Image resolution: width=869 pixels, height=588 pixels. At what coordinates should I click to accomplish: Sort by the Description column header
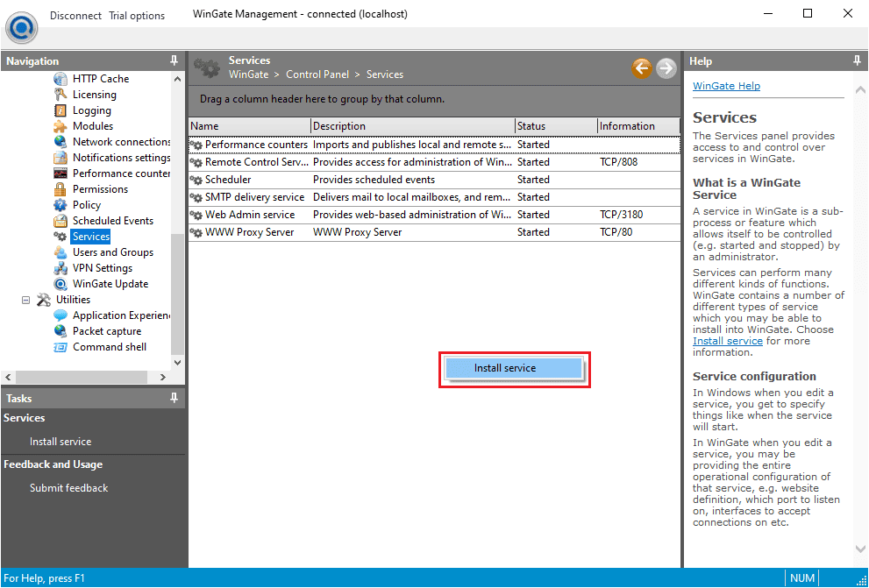pyautogui.click(x=413, y=126)
